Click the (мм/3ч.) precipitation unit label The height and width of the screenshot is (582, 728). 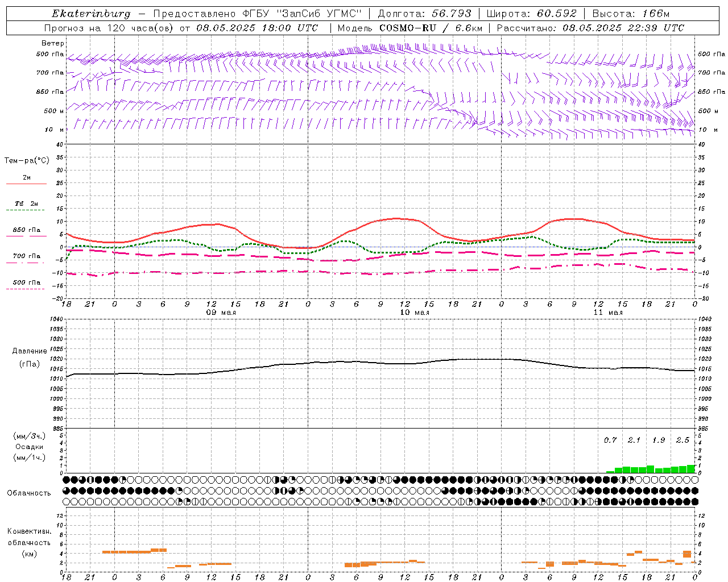coord(30,436)
